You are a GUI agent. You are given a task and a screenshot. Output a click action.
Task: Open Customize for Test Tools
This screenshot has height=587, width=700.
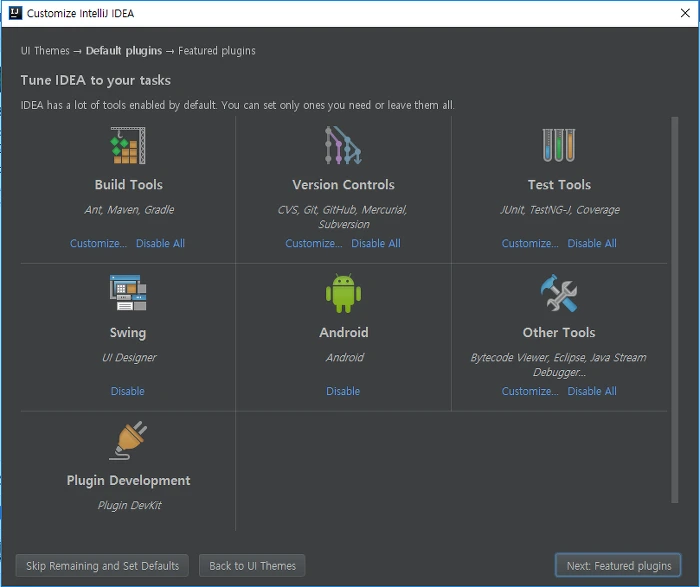[530, 243]
